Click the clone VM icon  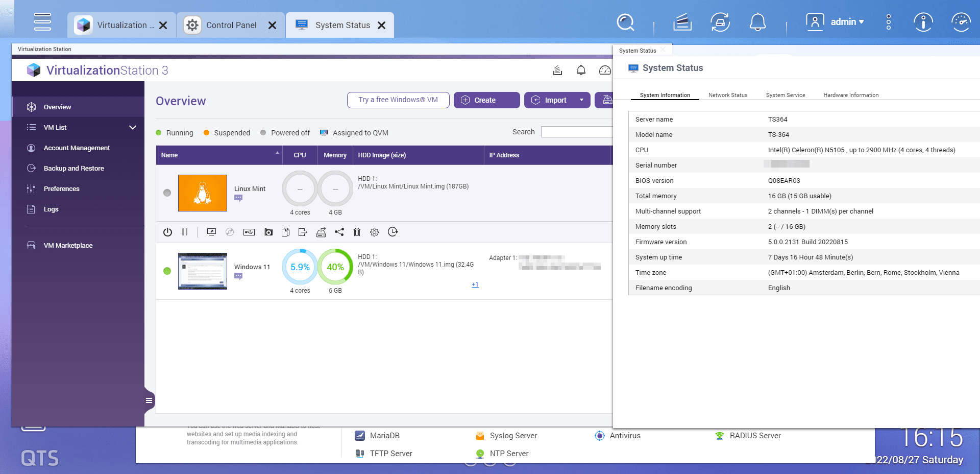(285, 232)
